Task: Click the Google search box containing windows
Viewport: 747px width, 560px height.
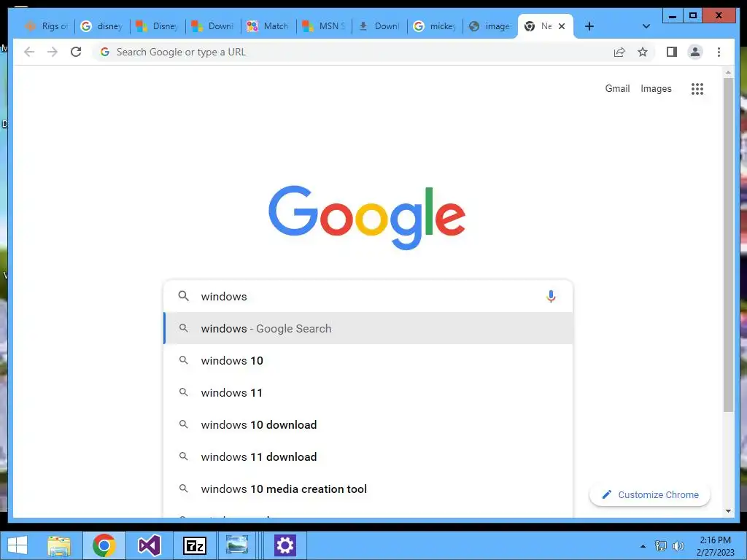Action: coord(368,296)
